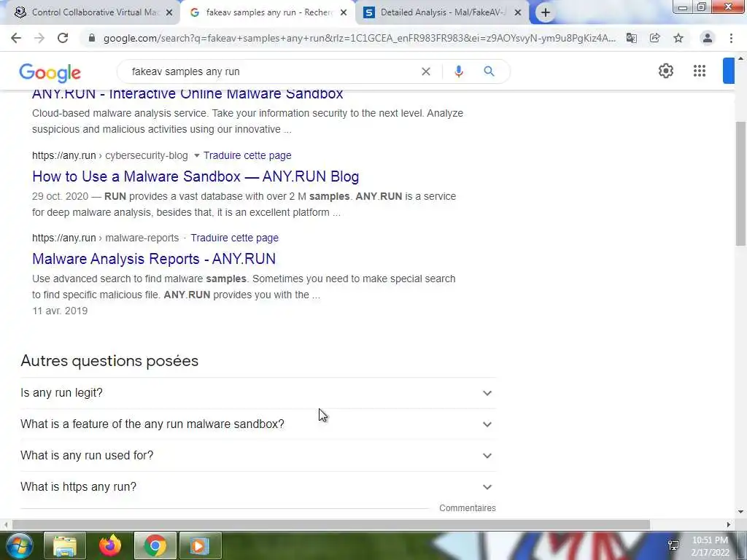This screenshot has height=560, width=747.
Task: Click 'Traduire cette page' for cybersecurity-blog result
Action: click(247, 156)
